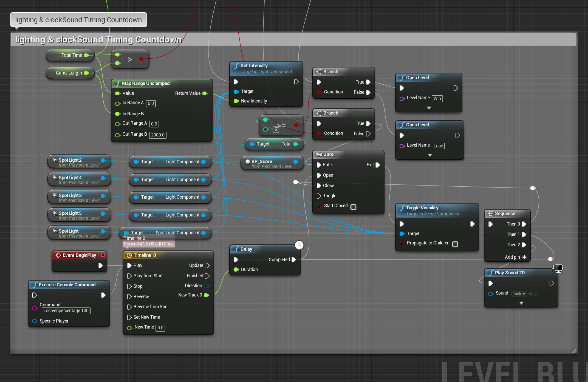Enable the Propagate to Children checkbox
Image resolution: width=588 pixels, height=382 pixels.
point(455,244)
